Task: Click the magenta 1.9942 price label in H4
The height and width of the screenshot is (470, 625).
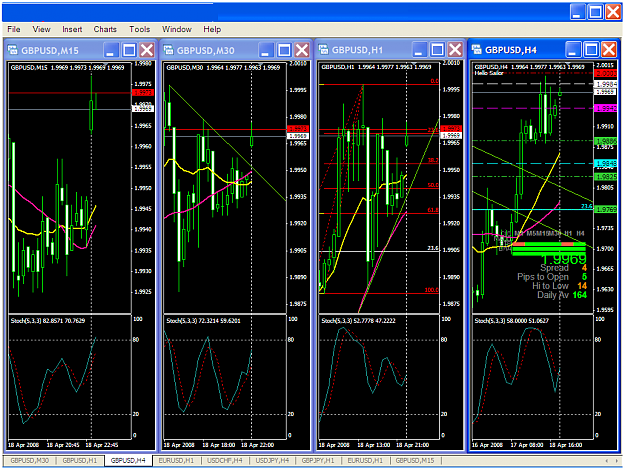Action: pyautogui.click(x=605, y=108)
